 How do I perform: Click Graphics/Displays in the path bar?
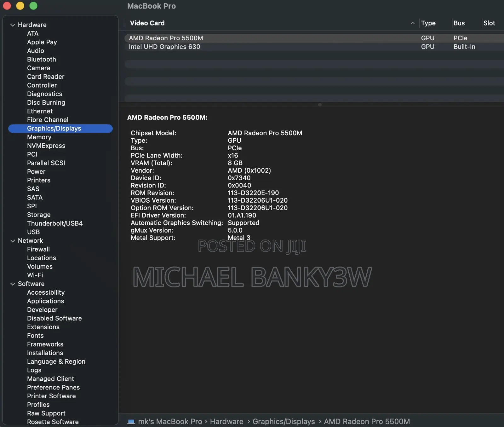[283, 422]
